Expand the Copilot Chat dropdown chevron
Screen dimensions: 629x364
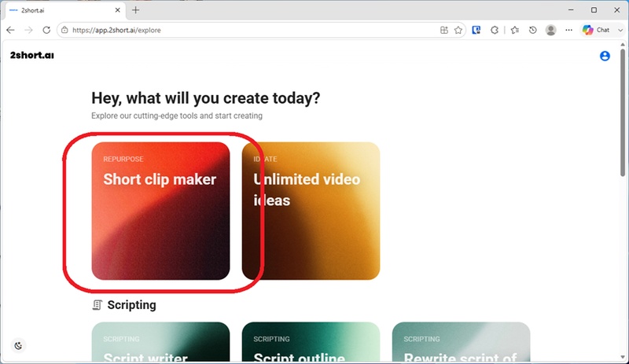(x=620, y=30)
